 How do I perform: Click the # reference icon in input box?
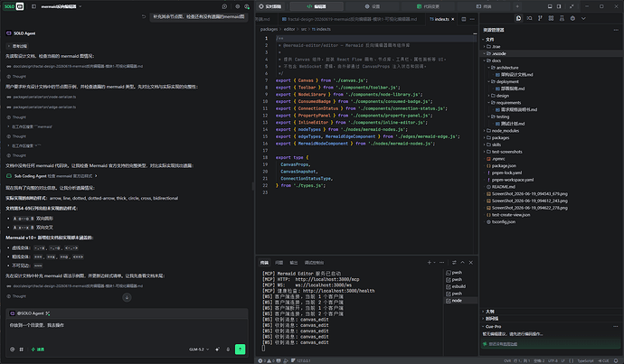[22, 350]
